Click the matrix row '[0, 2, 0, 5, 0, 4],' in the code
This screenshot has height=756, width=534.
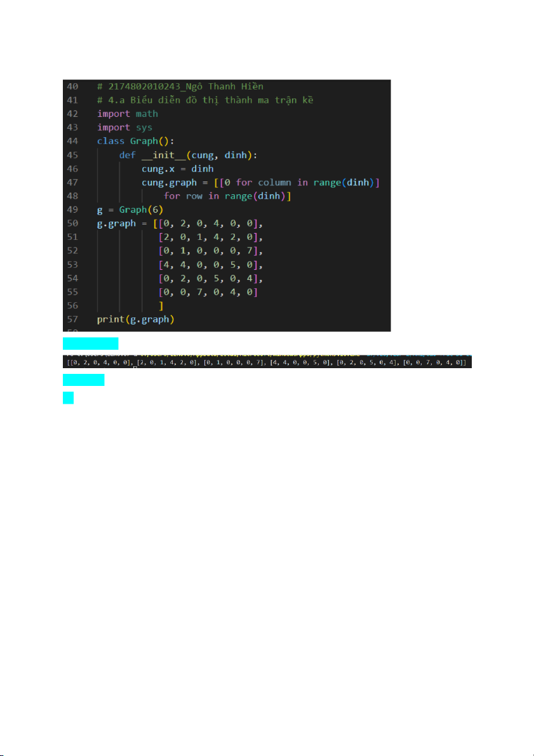point(211,278)
